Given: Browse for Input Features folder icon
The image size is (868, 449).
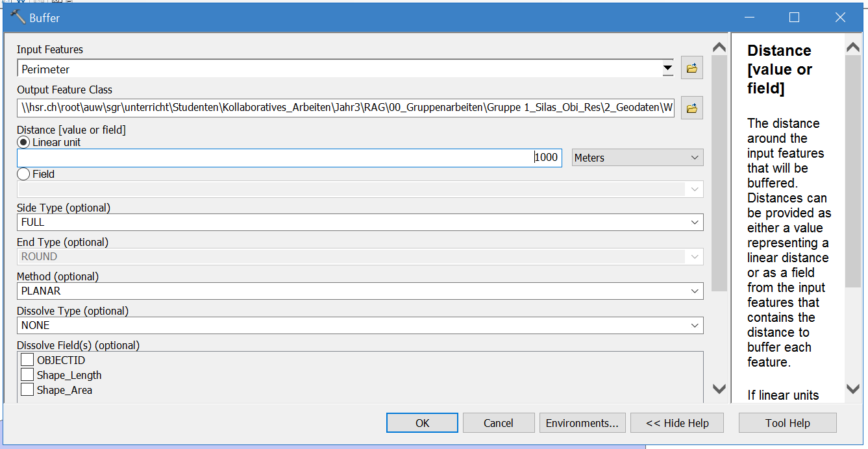Looking at the screenshot, I should point(691,68).
